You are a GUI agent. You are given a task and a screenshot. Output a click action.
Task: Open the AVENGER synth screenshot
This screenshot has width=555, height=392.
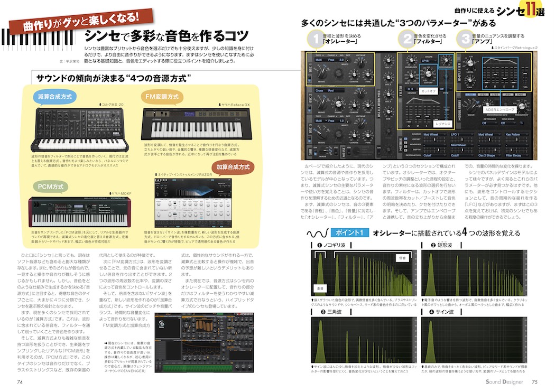click(x=204, y=342)
